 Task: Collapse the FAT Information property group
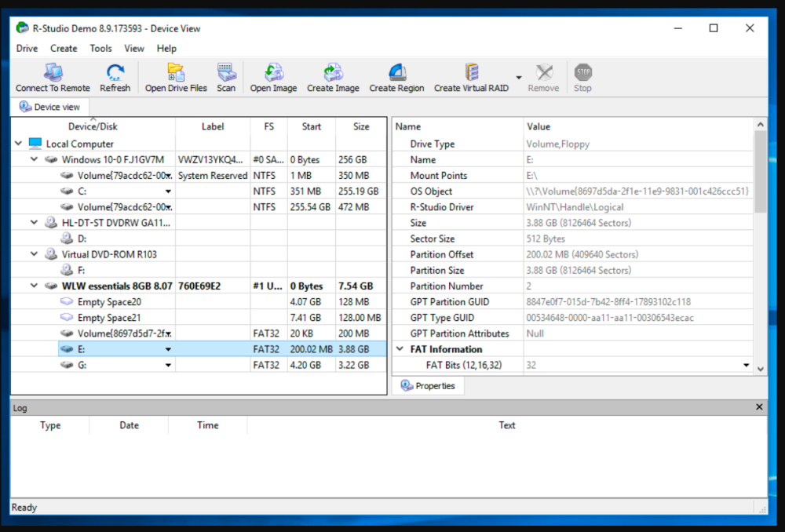(400, 349)
